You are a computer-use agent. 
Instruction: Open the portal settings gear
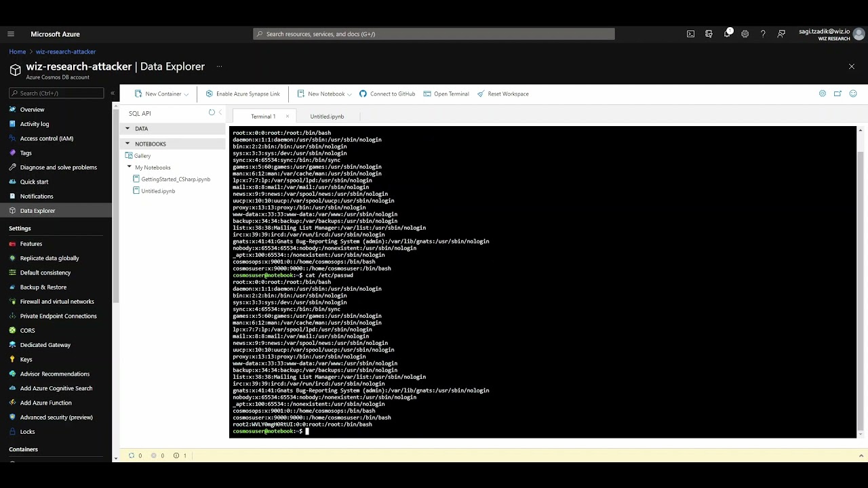click(745, 34)
